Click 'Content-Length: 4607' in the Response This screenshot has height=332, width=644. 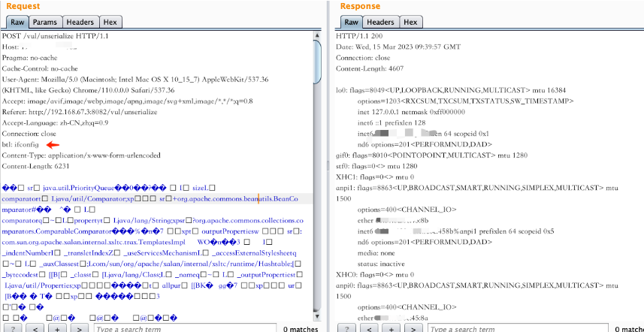click(370, 68)
